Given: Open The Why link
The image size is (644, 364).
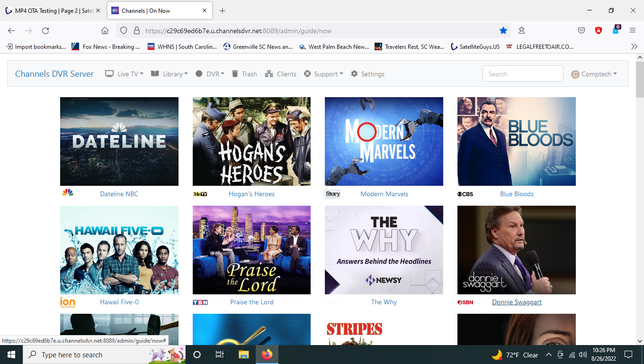Looking at the screenshot, I should coord(384,302).
